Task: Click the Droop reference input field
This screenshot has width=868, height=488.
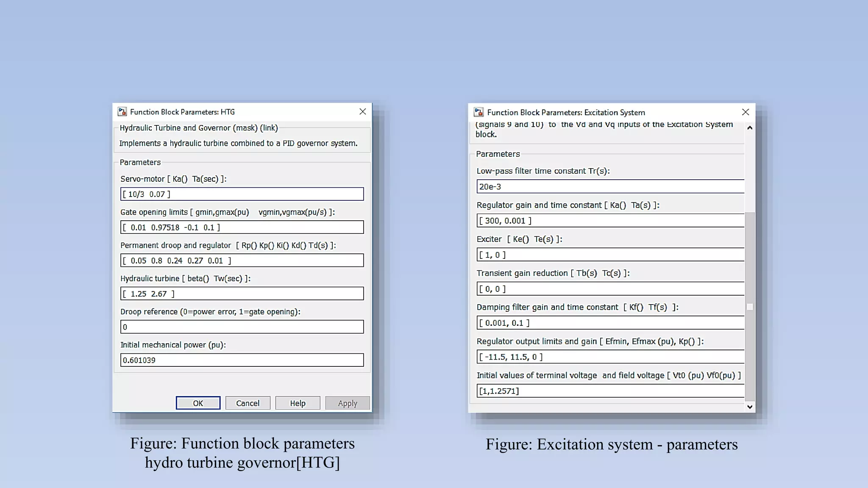Action: [242, 327]
